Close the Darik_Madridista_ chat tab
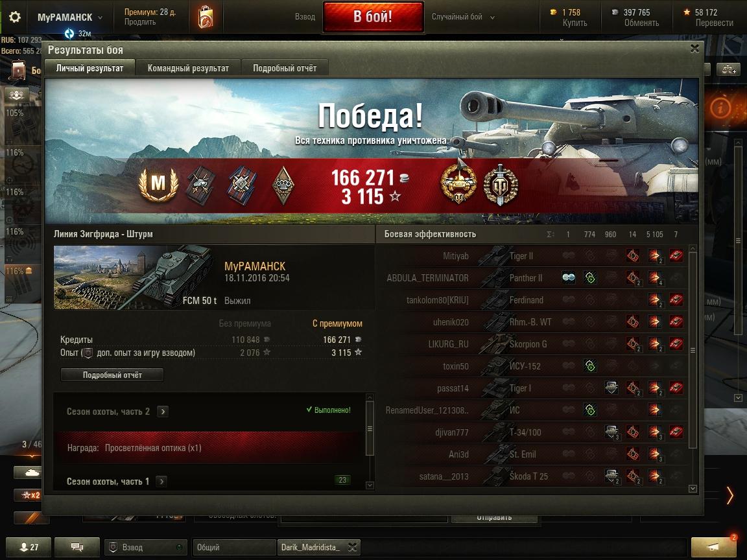 click(353, 548)
